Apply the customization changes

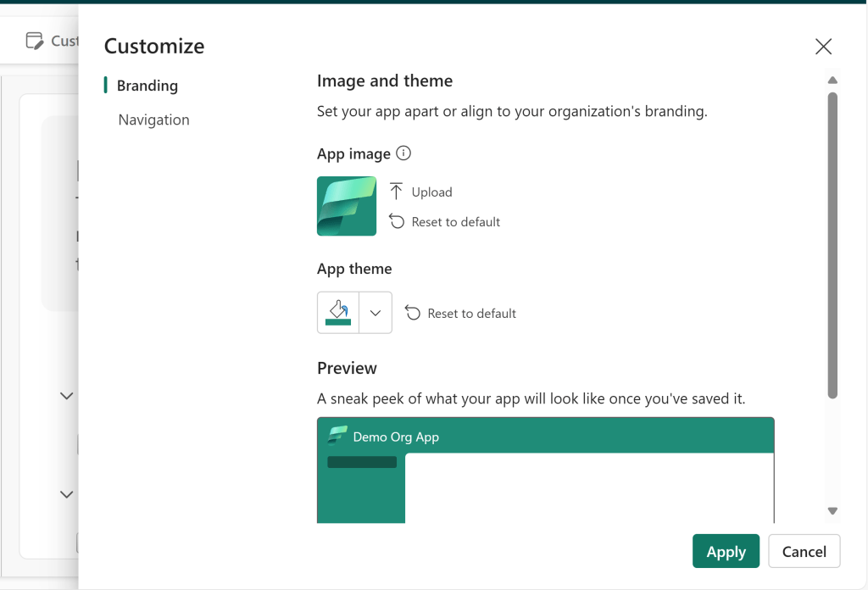coord(726,551)
